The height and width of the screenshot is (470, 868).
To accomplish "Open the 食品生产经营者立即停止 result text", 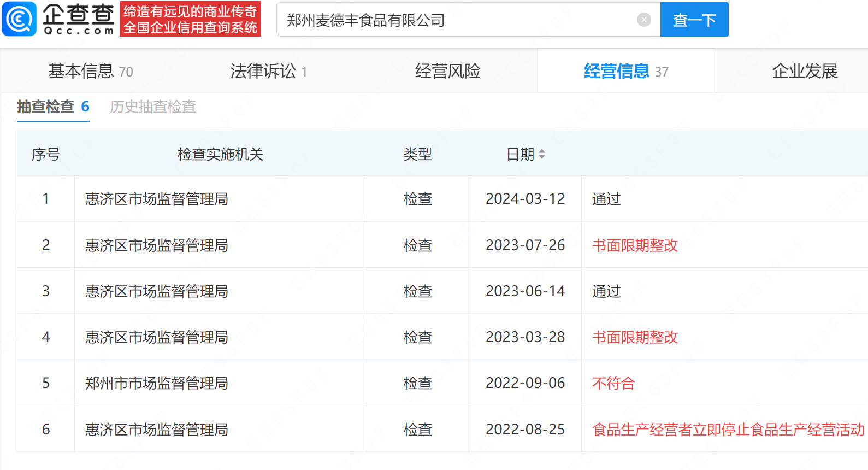I will pyautogui.click(x=728, y=430).
